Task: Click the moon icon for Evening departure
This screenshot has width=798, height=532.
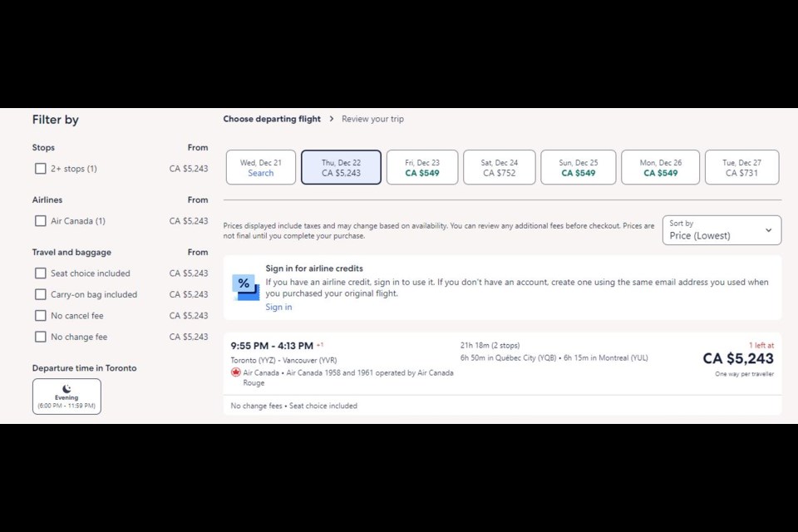Action: pyautogui.click(x=66, y=389)
